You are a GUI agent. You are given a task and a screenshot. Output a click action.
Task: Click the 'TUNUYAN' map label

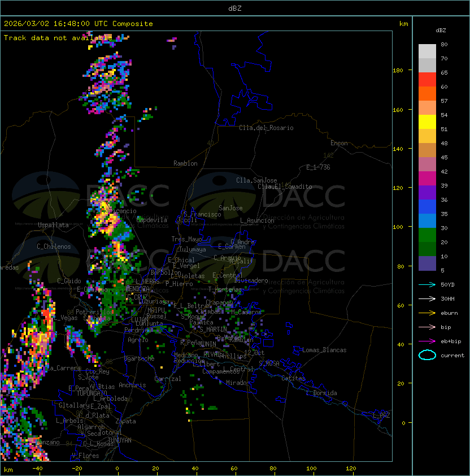pyautogui.click(x=120, y=440)
